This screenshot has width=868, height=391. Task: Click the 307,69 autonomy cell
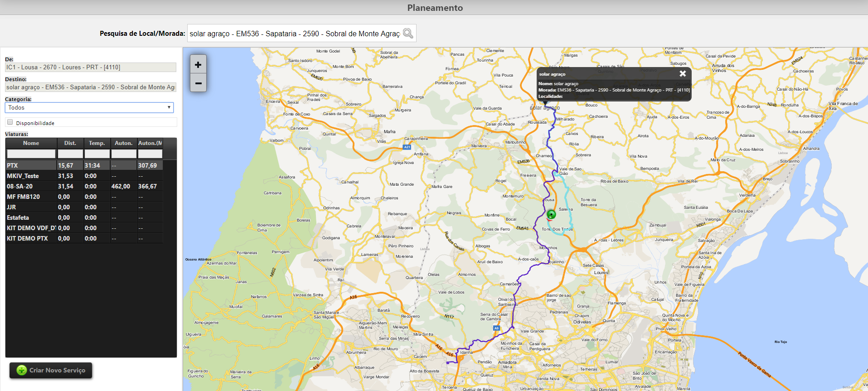click(x=150, y=165)
